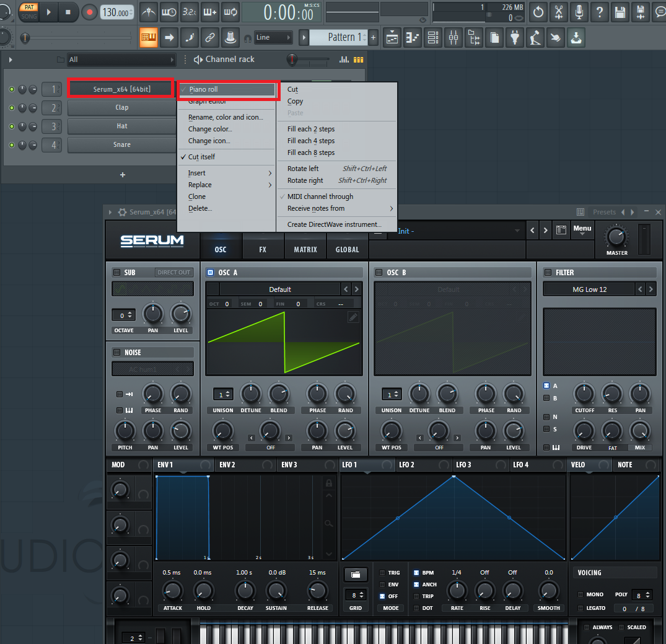Open the All channel filter dropdown

(x=121, y=60)
